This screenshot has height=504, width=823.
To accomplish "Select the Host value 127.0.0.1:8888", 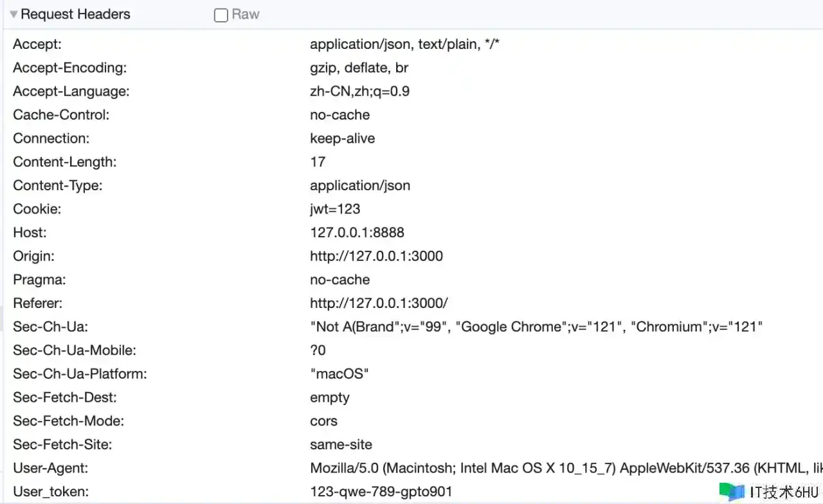I will [357, 233].
